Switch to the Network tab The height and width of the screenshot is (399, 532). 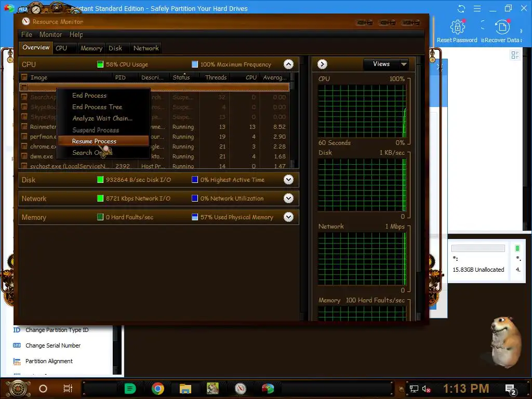[146, 48]
